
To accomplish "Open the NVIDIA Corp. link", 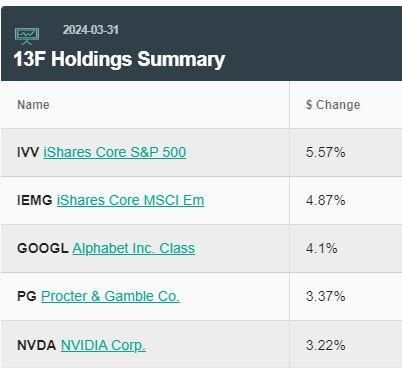I will coord(103,345).
